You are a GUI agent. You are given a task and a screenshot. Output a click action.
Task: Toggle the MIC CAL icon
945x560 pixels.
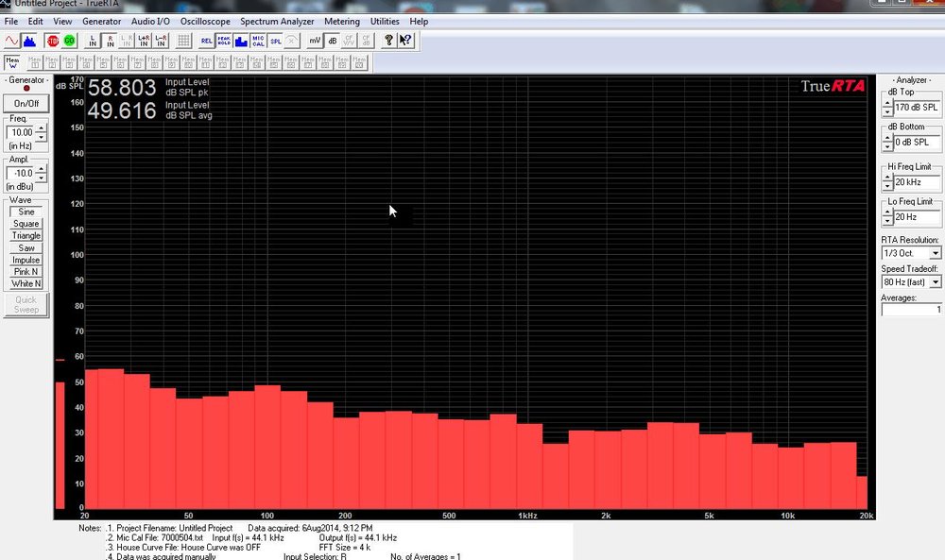258,41
